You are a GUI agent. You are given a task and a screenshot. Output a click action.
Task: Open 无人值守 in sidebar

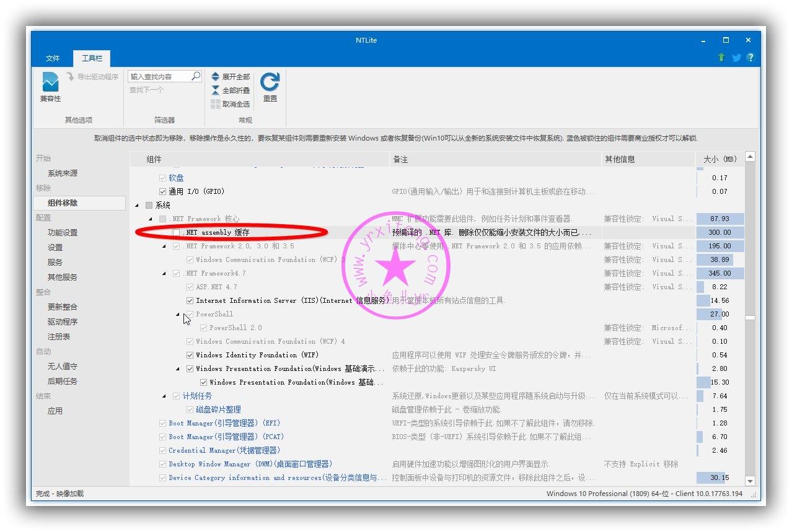[63, 367]
